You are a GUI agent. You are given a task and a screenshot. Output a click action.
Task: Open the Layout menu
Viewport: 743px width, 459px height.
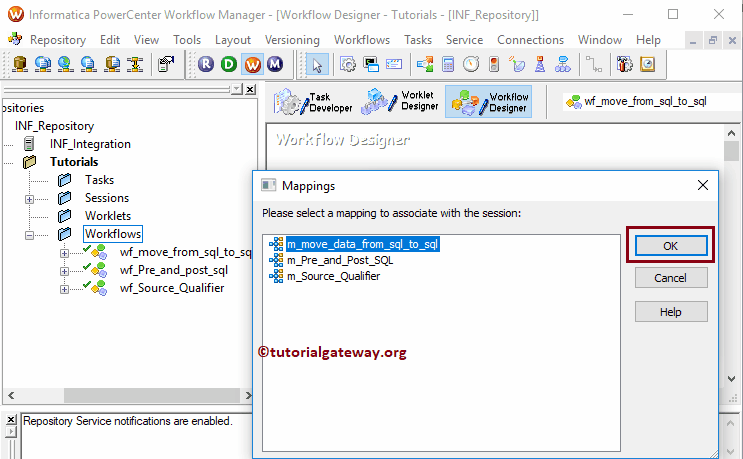(x=233, y=40)
